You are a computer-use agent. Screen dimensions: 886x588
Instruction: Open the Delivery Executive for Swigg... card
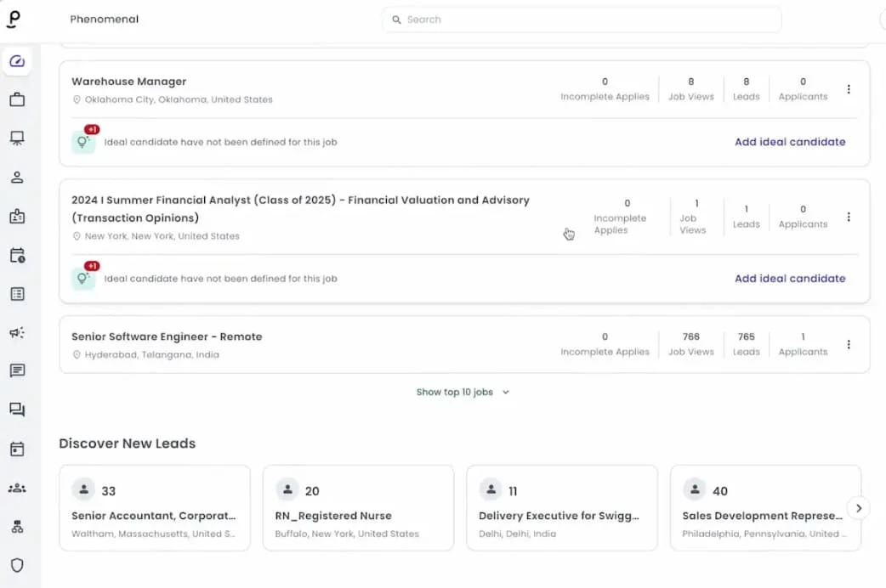562,508
